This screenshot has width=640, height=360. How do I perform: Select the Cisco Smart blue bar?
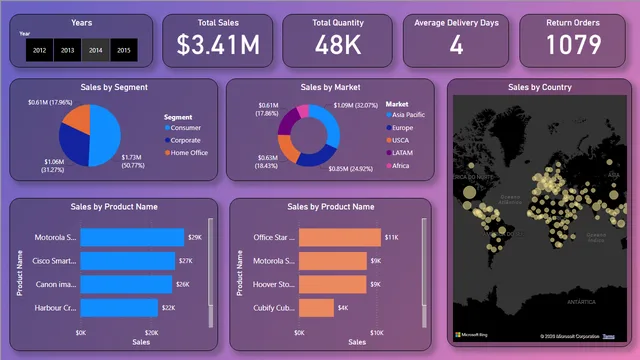(128, 261)
